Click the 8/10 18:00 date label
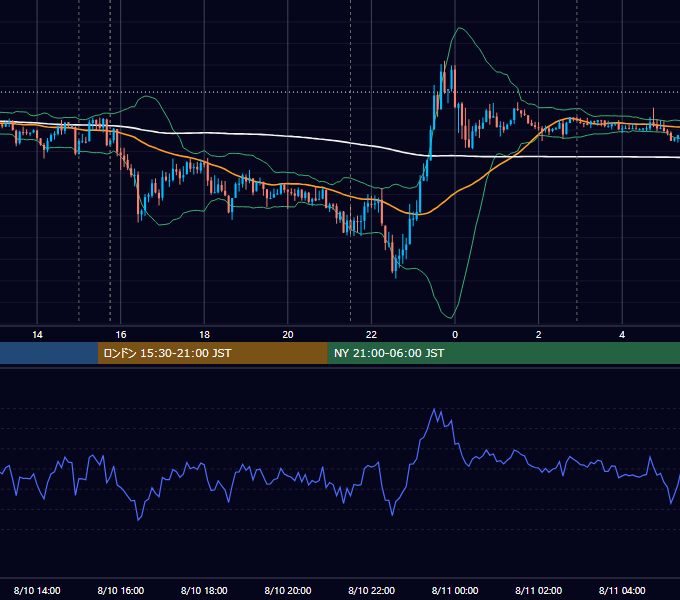 pos(204,590)
